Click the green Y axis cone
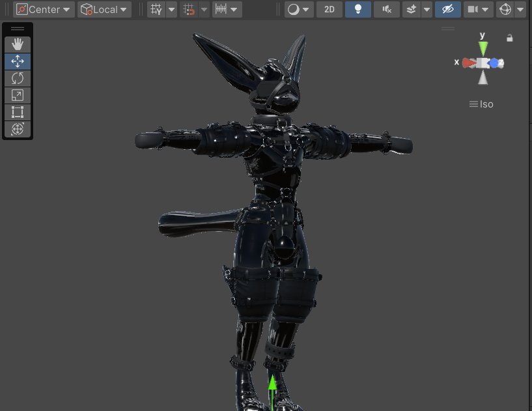The image size is (532, 411). [483, 49]
